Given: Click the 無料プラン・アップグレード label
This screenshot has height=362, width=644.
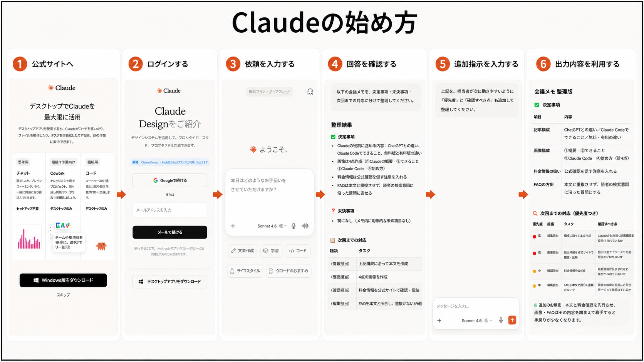Looking at the screenshot, I should click(x=269, y=92).
